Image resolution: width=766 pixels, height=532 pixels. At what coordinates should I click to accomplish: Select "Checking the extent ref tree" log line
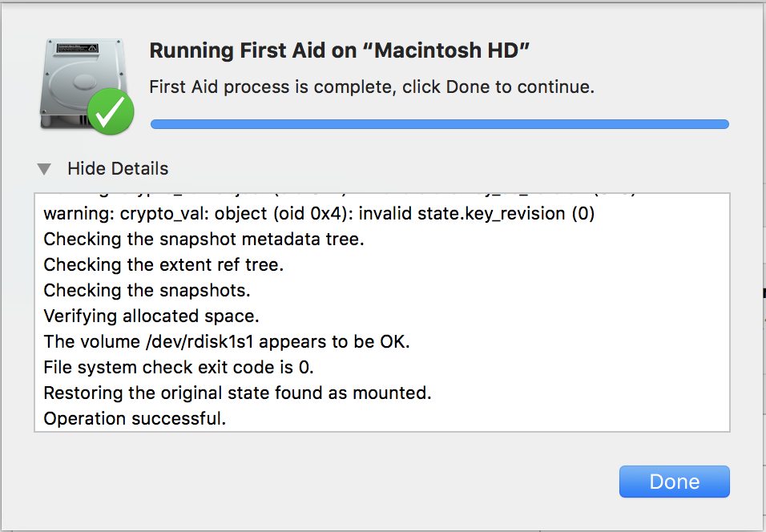click(x=163, y=264)
